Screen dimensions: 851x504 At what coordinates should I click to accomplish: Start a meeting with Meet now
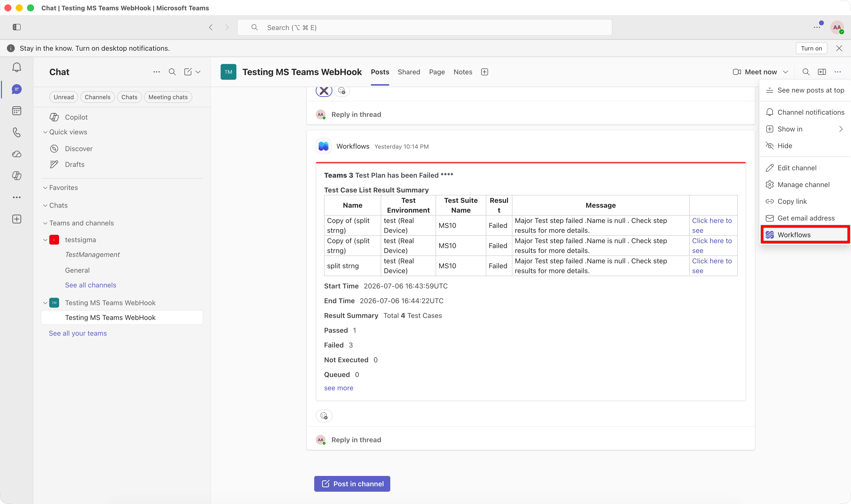755,72
